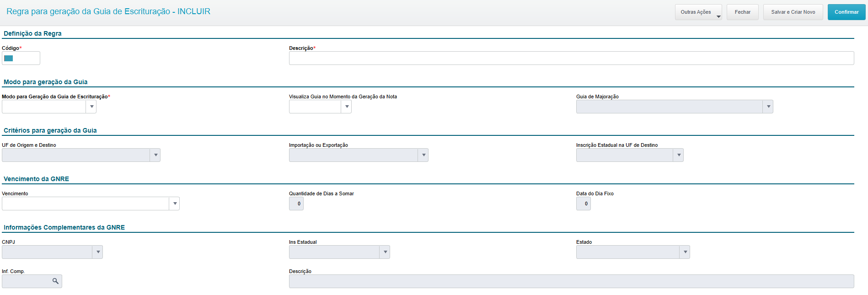This screenshot has height=295, width=868.
Task: Expand the Vencimento dropdown
Action: coord(174,204)
